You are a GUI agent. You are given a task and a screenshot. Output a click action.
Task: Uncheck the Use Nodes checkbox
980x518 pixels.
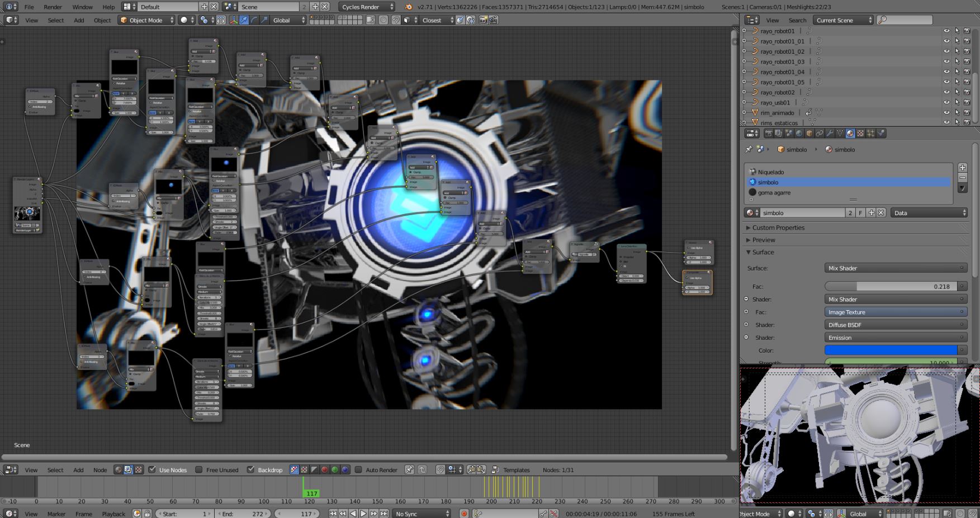tap(152, 470)
